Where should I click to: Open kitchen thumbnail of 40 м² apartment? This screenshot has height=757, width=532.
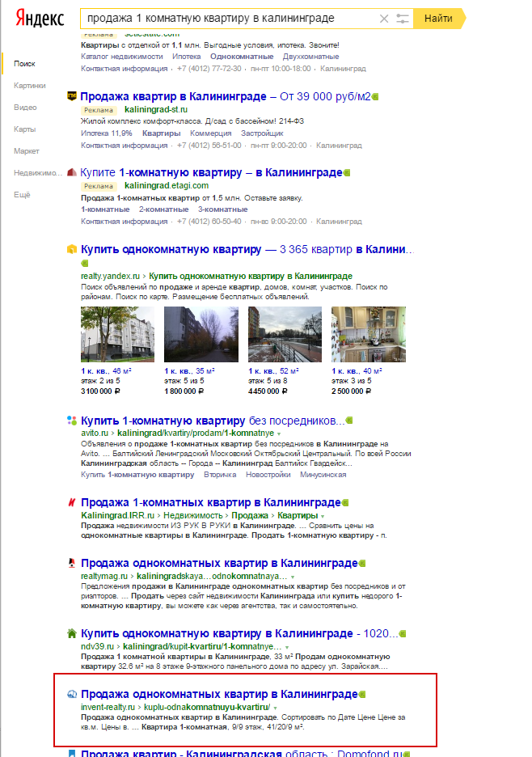369,334
